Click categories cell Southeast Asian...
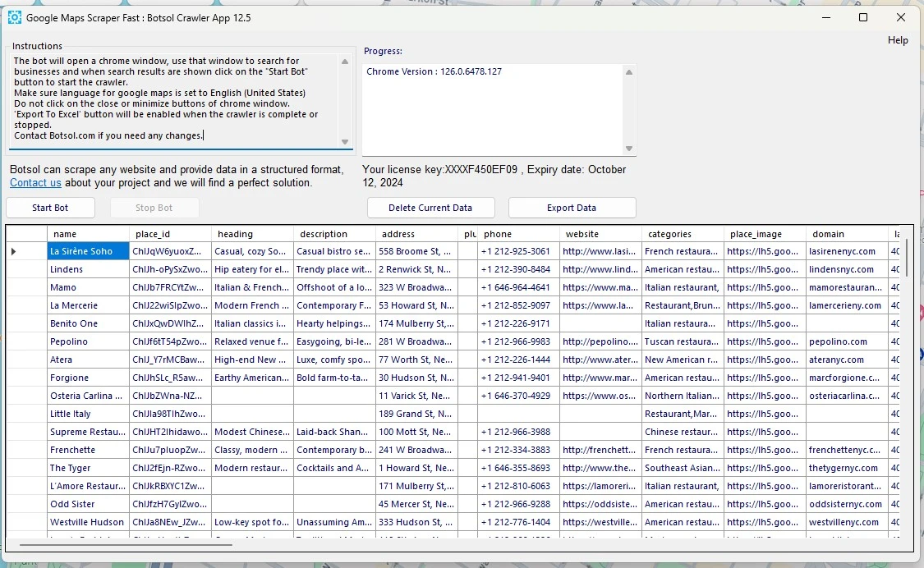Screen dimensions: 924x568 coord(683,468)
